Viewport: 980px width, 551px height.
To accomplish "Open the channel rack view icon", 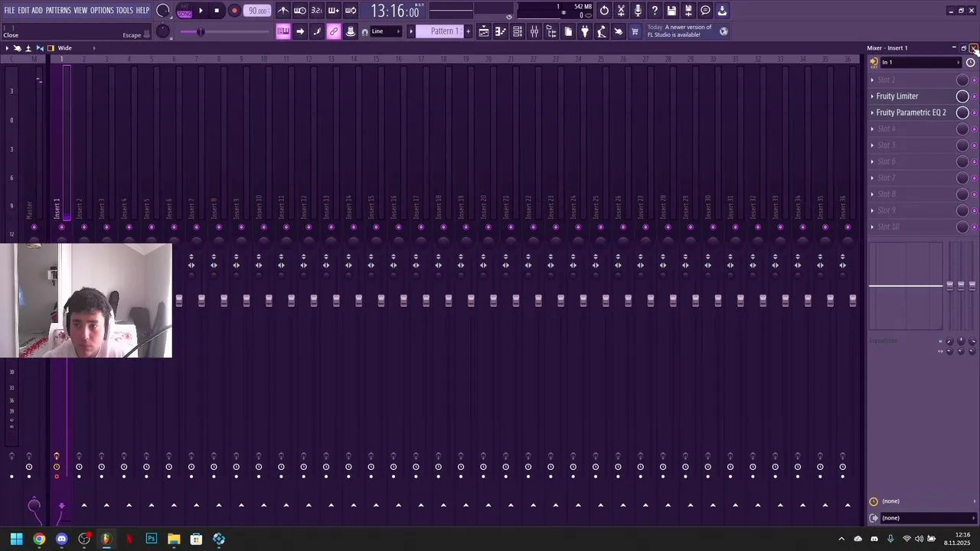I will [x=518, y=31].
